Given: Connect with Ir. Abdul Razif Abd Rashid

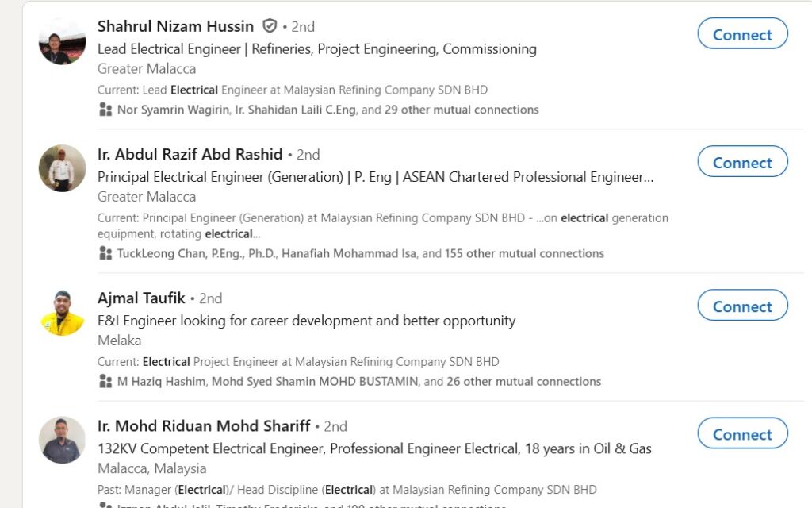Looking at the screenshot, I should click(x=742, y=162).
